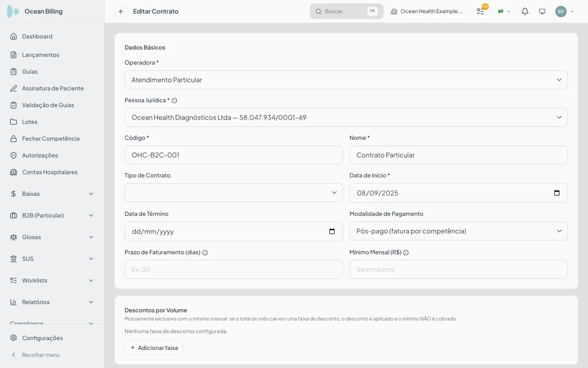Screen dimensions: 588x368
Task: Expand the SUS menu section
Action: point(52,259)
